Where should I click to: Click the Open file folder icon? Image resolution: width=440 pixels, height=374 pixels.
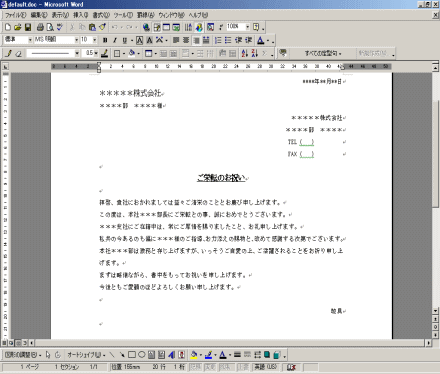(18, 27)
